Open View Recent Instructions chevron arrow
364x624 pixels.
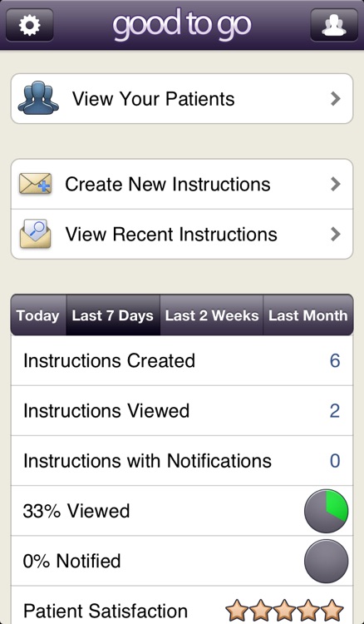click(336, 234)
